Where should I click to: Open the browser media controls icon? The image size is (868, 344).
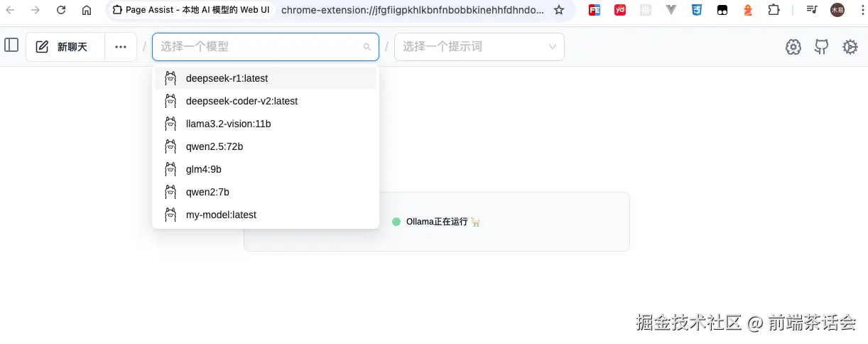(x=812, y=10)
